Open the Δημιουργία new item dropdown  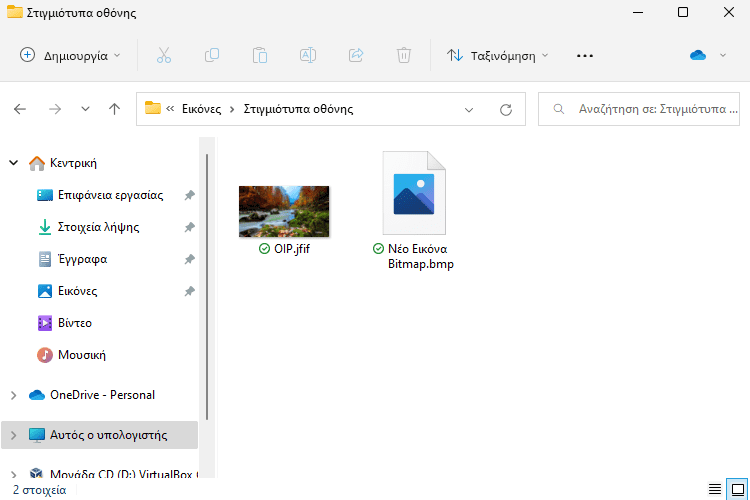pos(70,56)
